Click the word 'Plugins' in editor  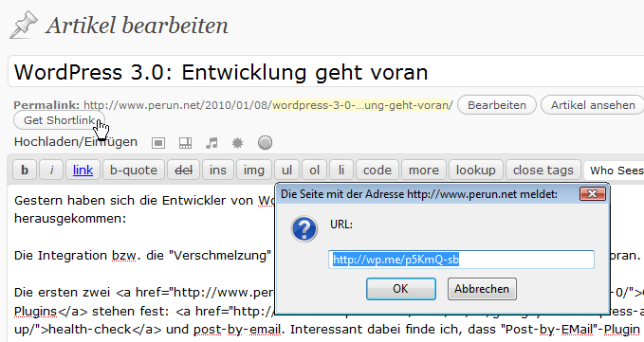point(36,312)
